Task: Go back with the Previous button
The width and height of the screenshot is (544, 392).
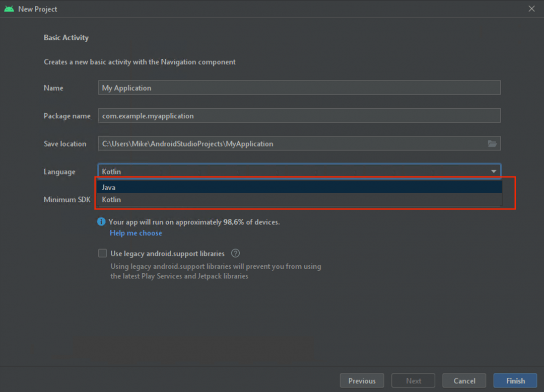Action: (362, 381)
